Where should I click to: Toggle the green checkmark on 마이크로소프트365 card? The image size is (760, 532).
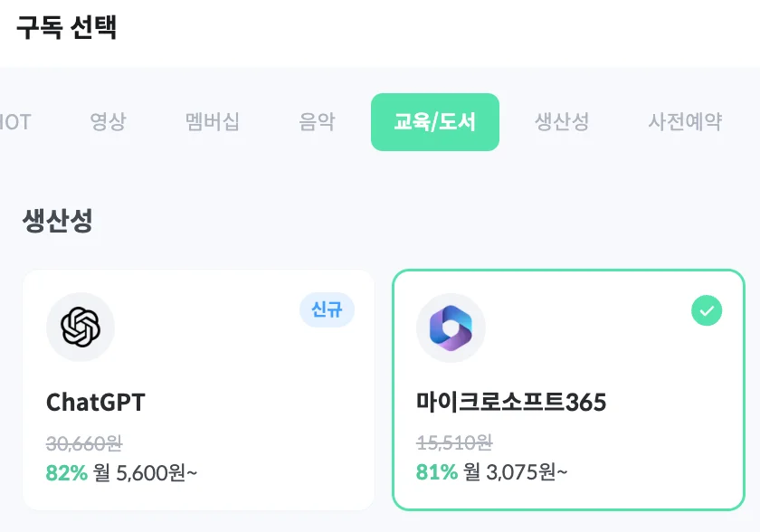707,310
